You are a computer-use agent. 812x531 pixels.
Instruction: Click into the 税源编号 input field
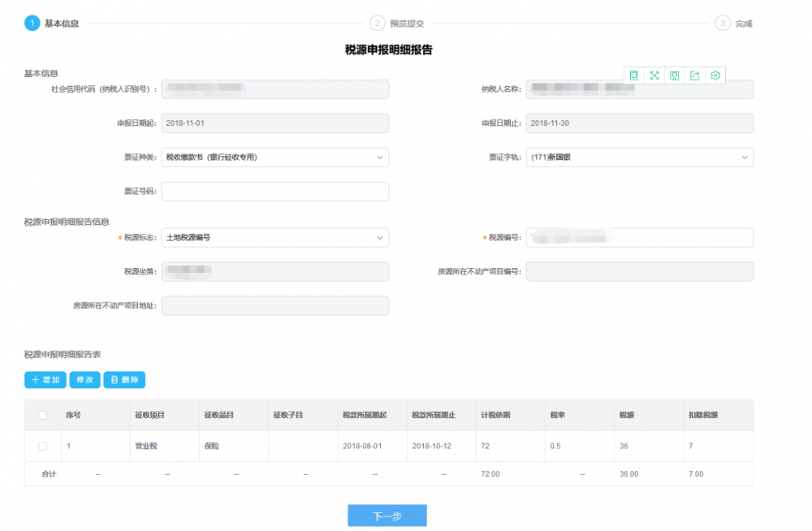[639, 238]
